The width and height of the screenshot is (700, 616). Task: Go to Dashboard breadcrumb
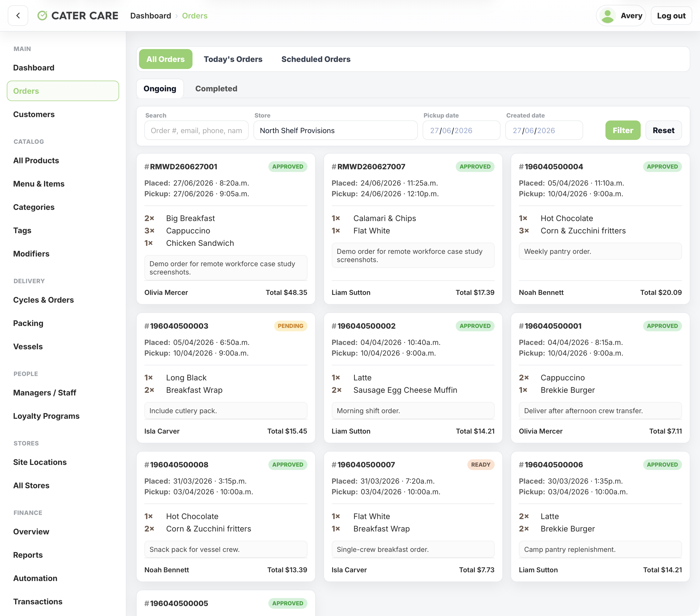click(x=151, y=16)
